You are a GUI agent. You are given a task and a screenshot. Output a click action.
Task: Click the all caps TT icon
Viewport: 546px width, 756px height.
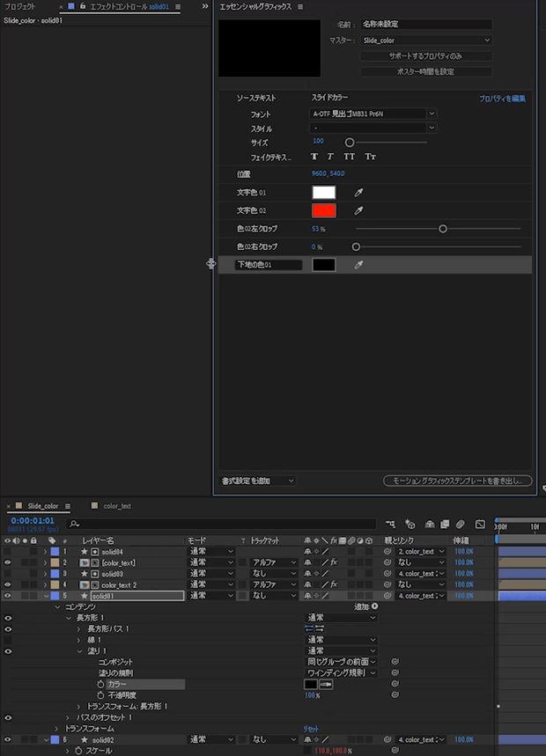coord(350,157)
